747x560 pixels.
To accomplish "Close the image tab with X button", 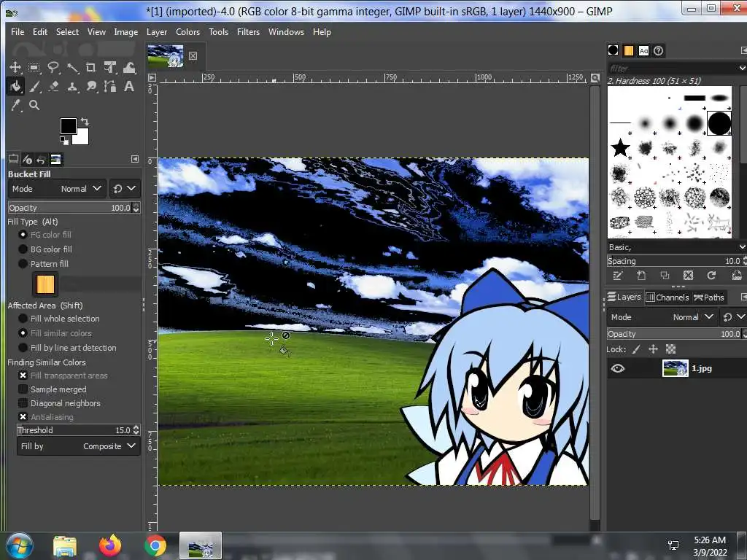I will coord(193,55).
